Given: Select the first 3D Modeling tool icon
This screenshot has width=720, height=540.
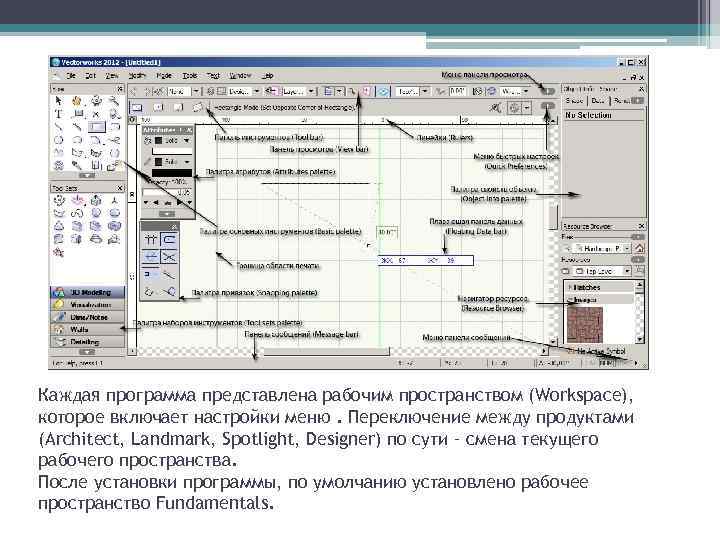Looking at the screenshot, I should [59, 201].
